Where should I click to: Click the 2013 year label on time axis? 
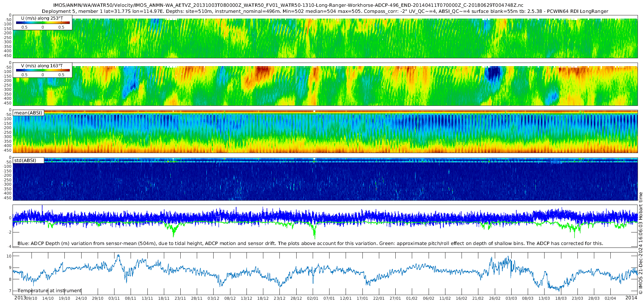pyautogui.click(x=20, y=298)
